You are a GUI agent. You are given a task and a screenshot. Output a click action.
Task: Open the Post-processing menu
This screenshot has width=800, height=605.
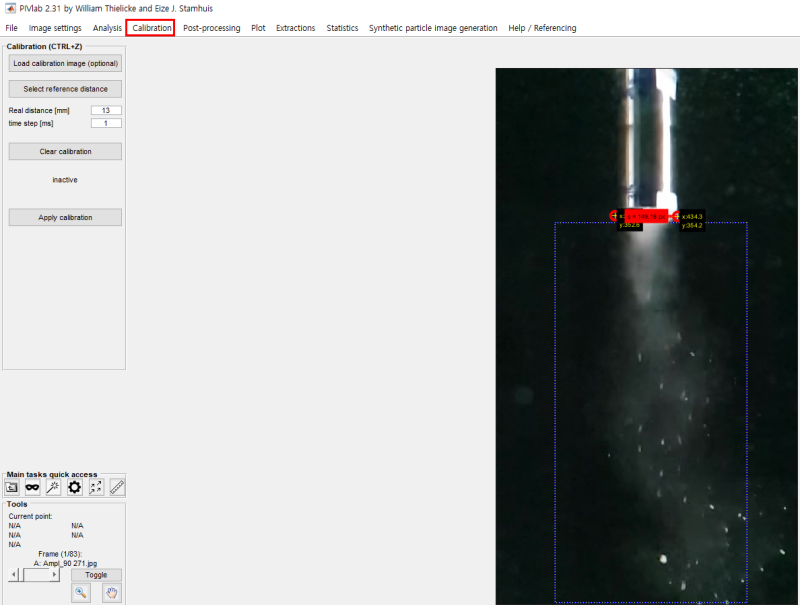pos(212,28)
